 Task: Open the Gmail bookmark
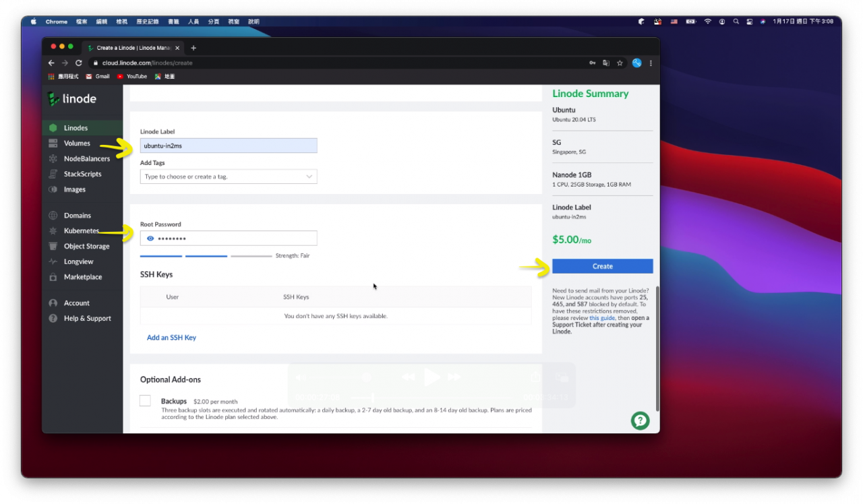click(x=98, y=76)
